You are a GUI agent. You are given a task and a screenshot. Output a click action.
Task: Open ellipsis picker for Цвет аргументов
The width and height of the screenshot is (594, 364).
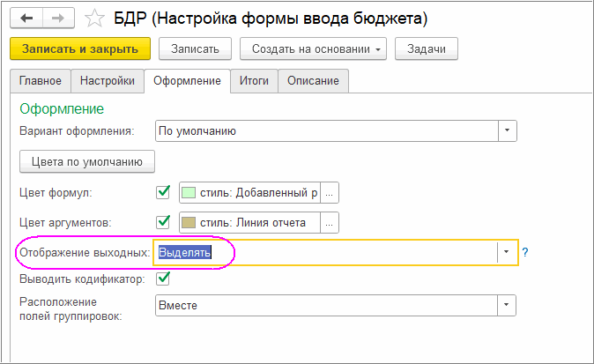pos(329,223)
